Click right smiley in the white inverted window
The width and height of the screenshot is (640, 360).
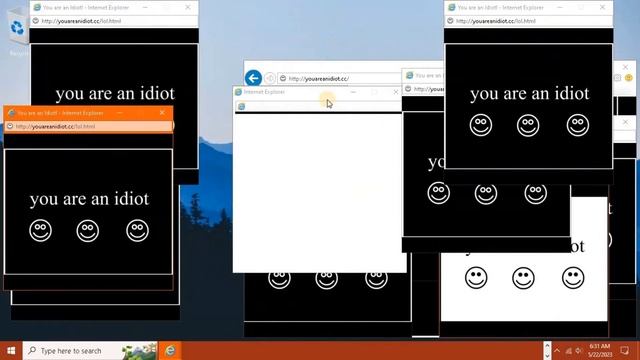pyautogui.click(x=573, y=278)
